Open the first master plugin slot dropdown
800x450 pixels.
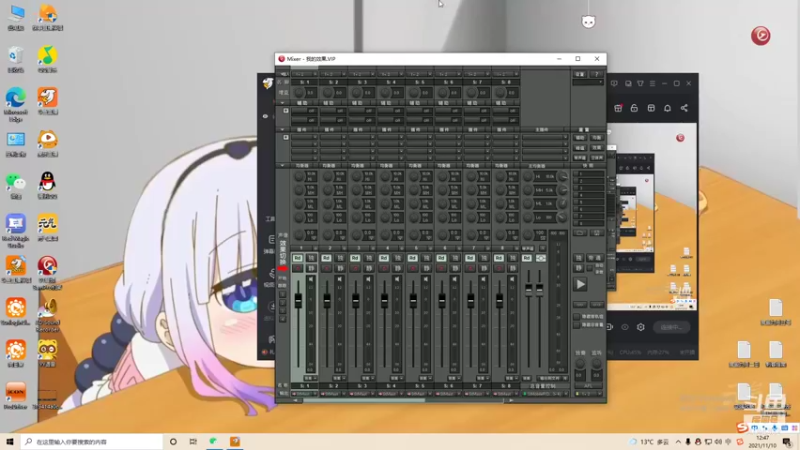coord(545,137)
